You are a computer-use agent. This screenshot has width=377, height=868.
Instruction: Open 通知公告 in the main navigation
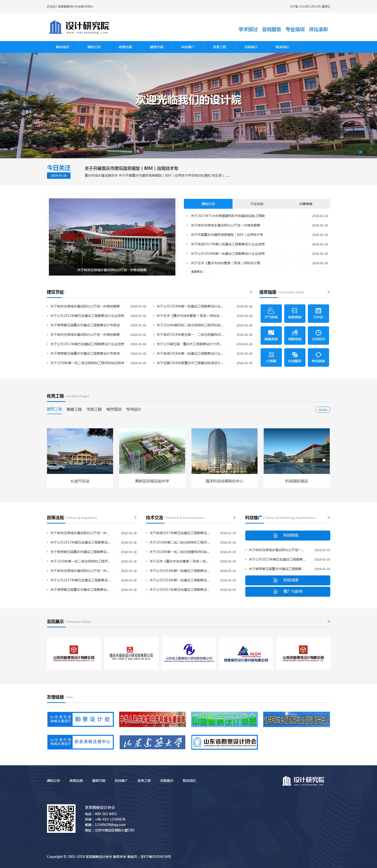pyautogui.click(x=94, y=47)
